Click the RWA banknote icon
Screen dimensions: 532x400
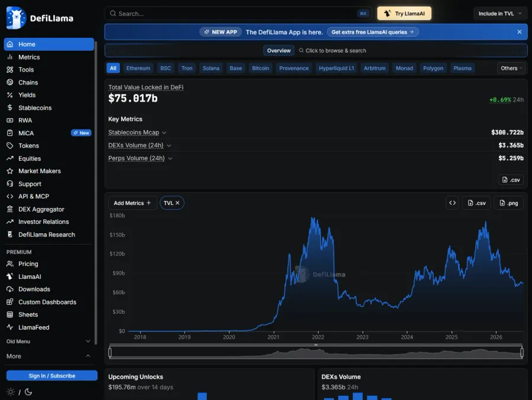tap(10, 121)
